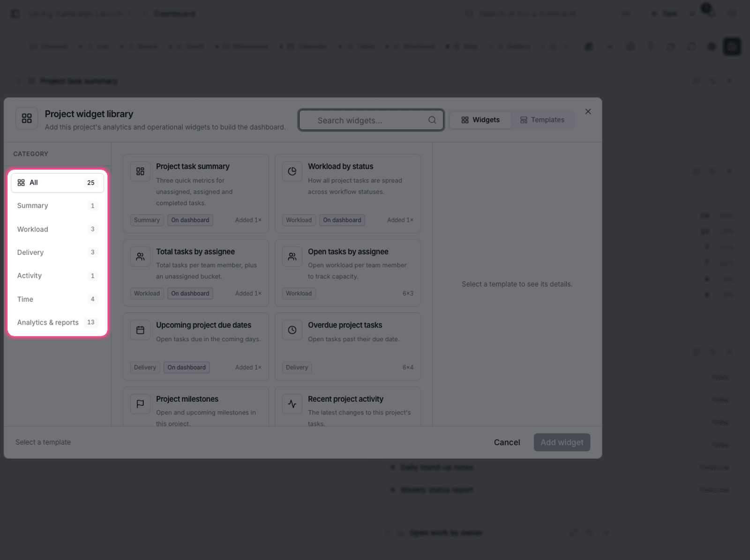Click the pie chart icon on Workload by status
Screen dimensions: 750x560
292,172
